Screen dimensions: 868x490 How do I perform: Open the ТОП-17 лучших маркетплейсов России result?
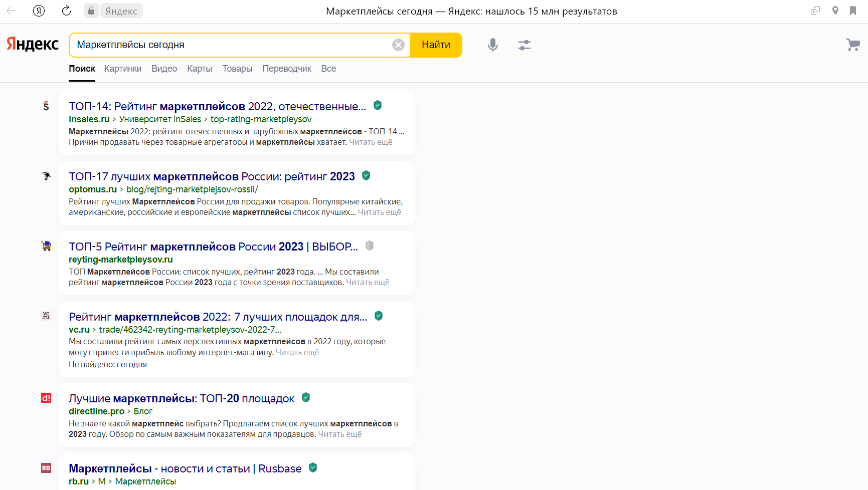coord(212,176)
